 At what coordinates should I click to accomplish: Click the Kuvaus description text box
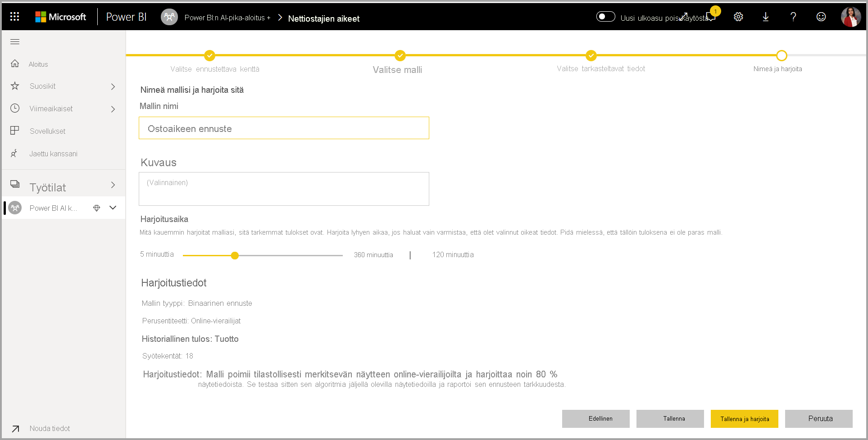coord(284,189)
